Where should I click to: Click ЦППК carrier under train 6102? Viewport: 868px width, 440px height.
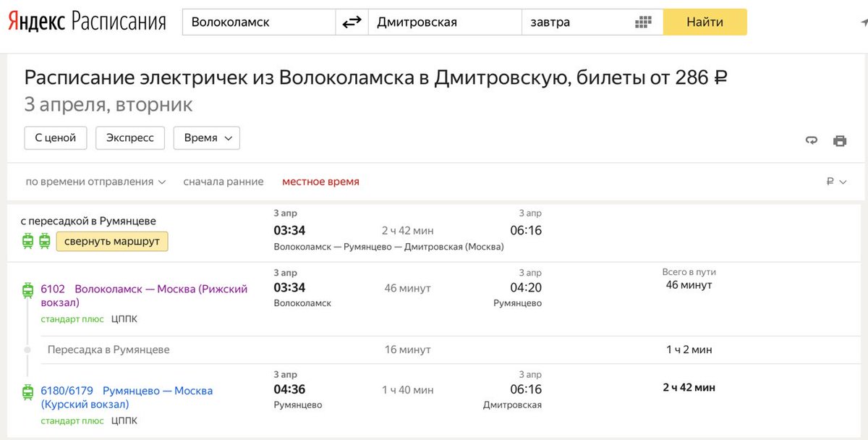coord(124,318)
